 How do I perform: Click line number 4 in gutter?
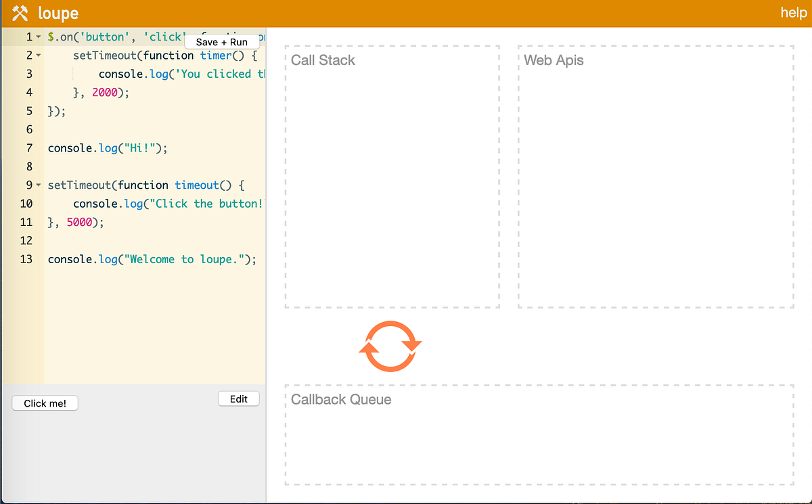[x=29, y=93]
